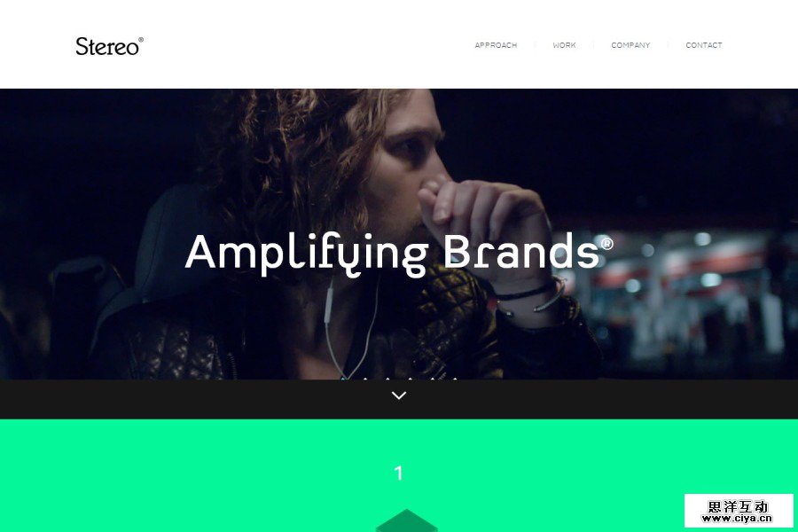
Task: Click the dark green diamond icon
Action: click(x=406, y=520)
